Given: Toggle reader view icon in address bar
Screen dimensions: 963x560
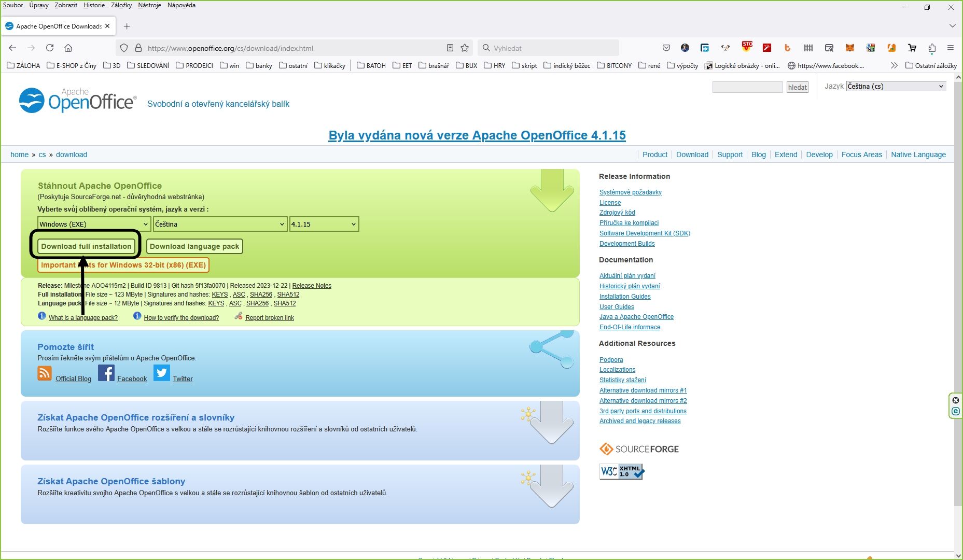Looking at the screenshot, I should tap(450, 48).
